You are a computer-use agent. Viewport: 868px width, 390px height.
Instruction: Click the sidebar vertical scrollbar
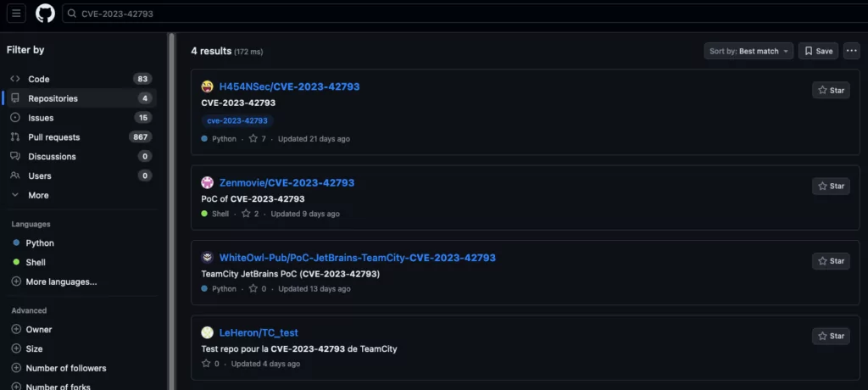(171, 210)
